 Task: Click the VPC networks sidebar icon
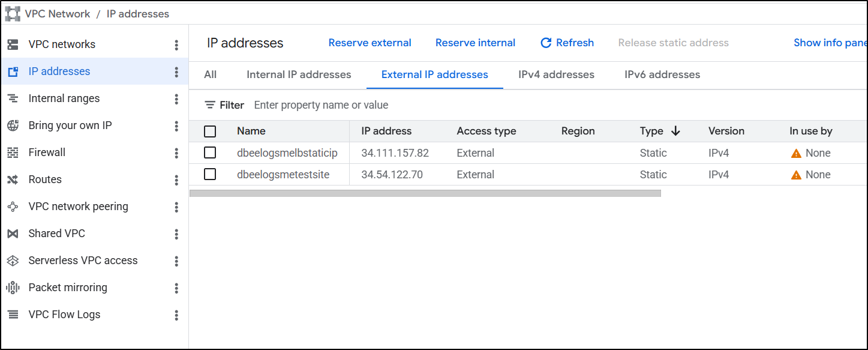click(x=13, y=44)
